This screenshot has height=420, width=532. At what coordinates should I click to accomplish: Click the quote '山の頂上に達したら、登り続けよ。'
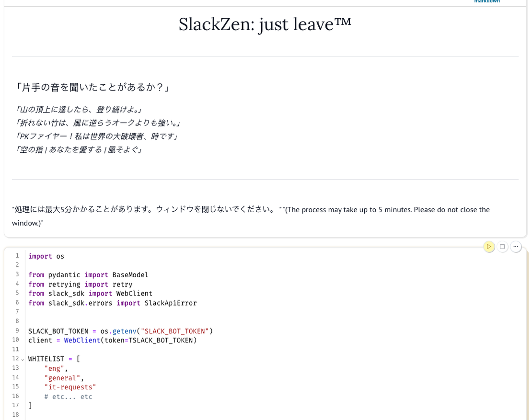(78, 110)
